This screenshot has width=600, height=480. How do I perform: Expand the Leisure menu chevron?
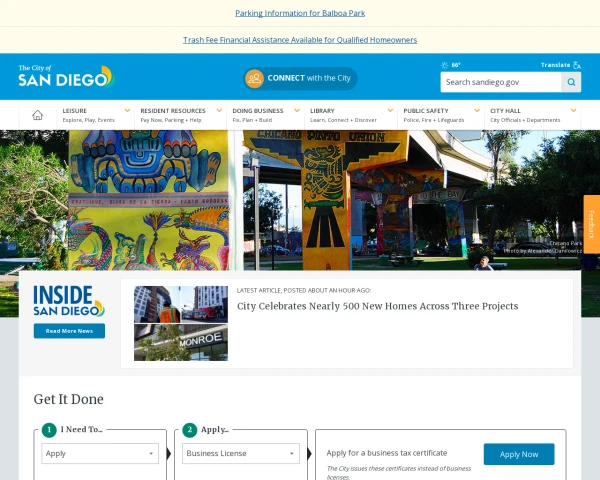tap(127, 111)
